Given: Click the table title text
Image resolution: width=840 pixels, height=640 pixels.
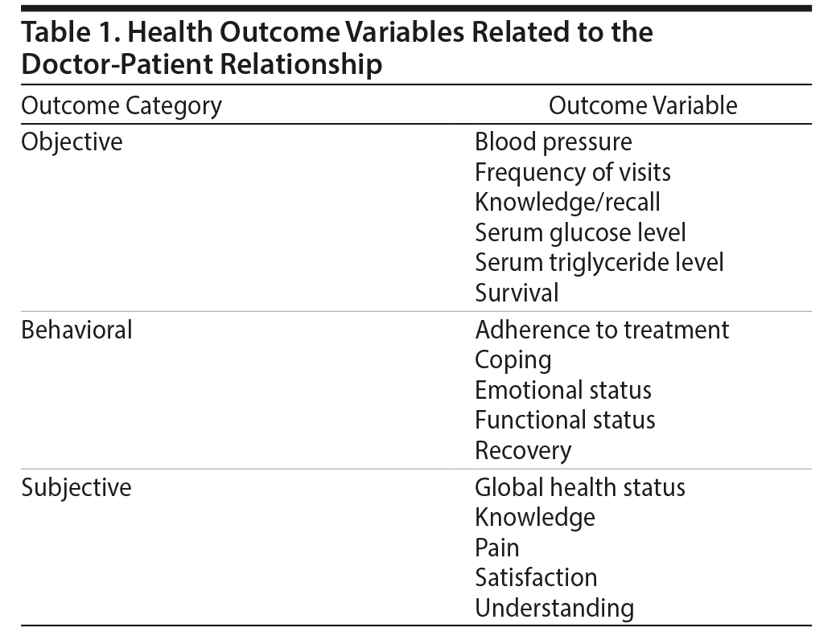Looking at the screenshot, I should click(336, 48).
